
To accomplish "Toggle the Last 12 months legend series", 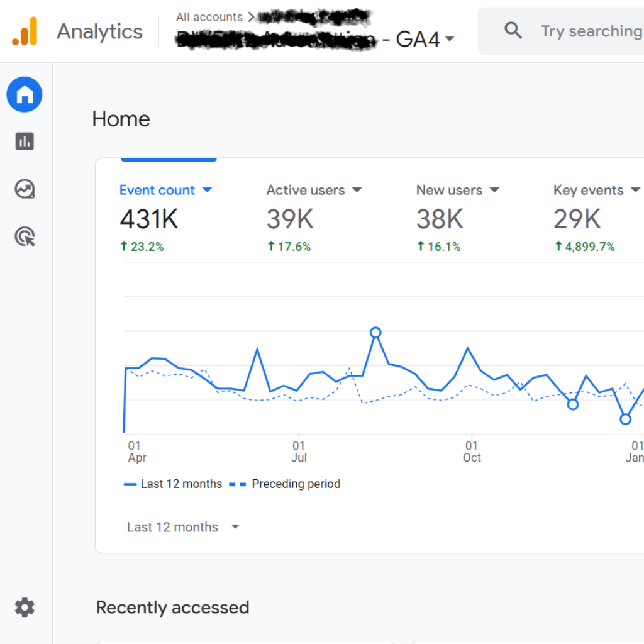I will coord(173,484).
